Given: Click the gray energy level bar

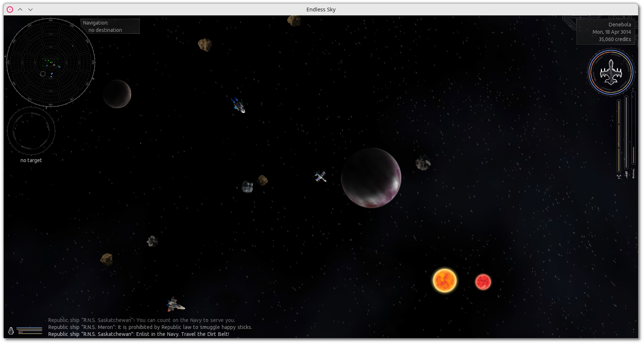Looking at the screenshot, I should [626, 132].
